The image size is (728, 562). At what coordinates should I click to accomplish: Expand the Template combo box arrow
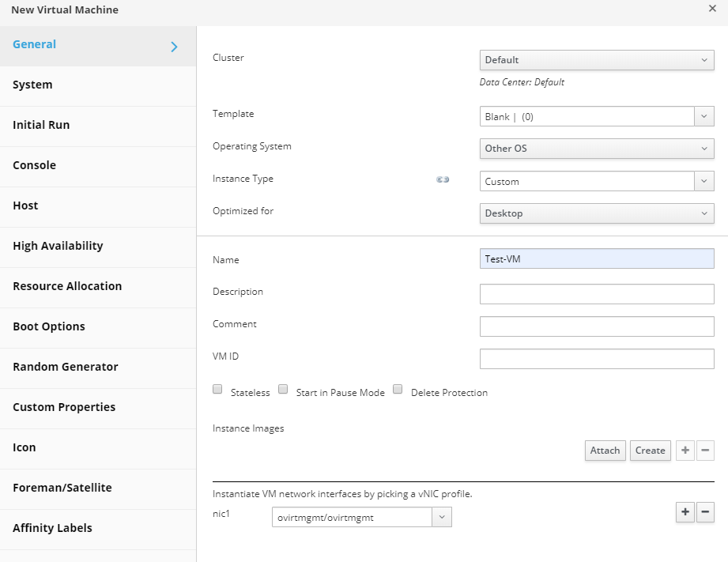pos(704,116)
